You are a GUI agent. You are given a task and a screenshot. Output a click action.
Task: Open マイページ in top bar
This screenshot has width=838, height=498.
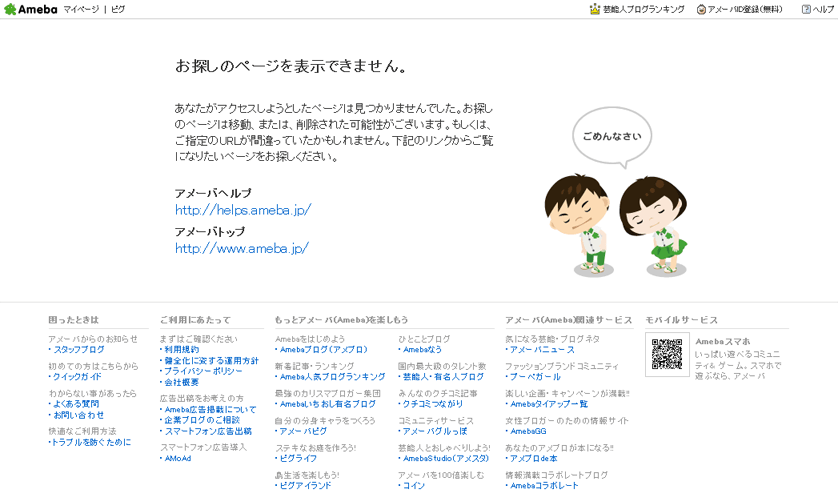tap(81, 9)
